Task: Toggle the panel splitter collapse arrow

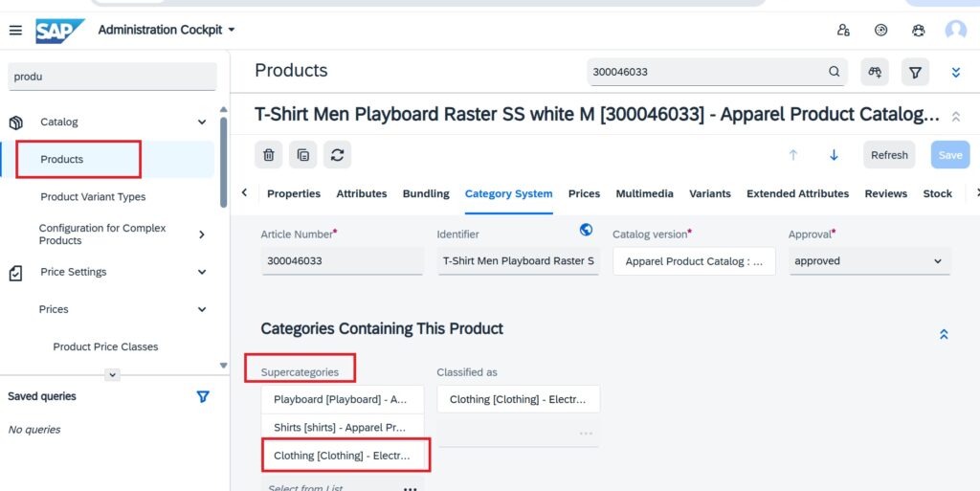Action: click(x=113, y=375)
